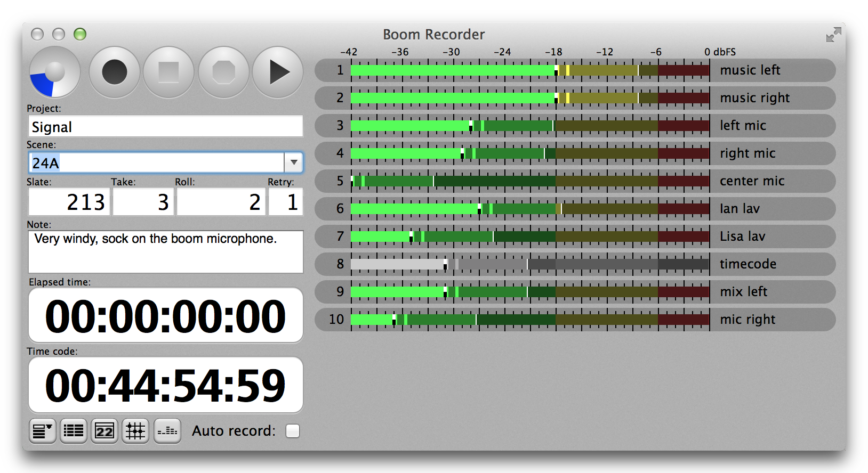Screen dimensions: 868x473
Task: Click the Roll field showing 2
Action: (x=221, y=202)
